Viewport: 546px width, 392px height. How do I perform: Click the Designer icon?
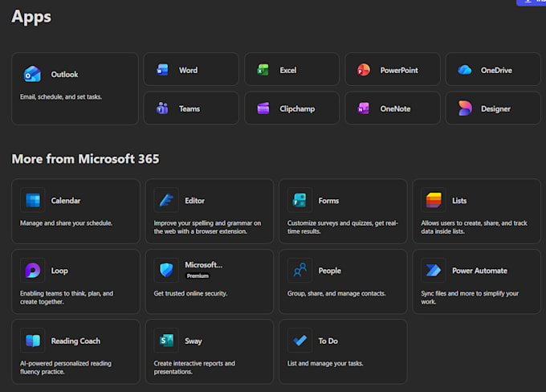pyautogui.click(x=465, y=108)
